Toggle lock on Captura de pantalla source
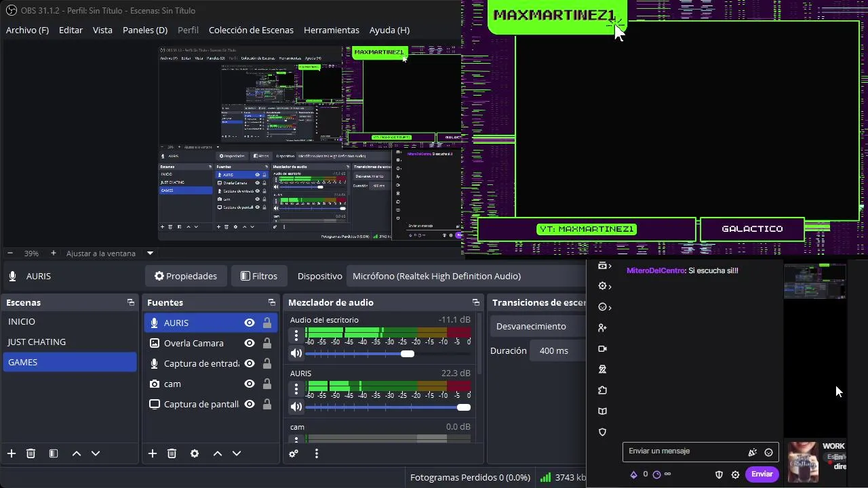868x488 pixels. pyautogui.click(x=267, y=404)
